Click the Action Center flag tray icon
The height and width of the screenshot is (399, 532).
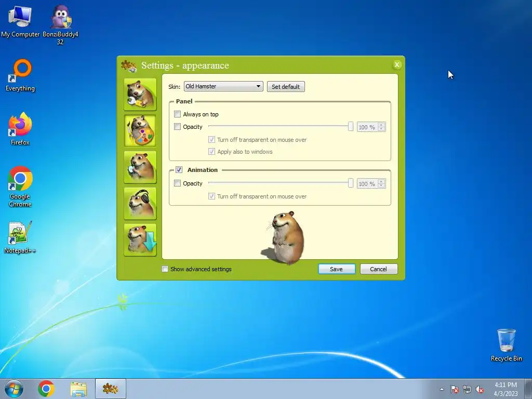coord(454,389)
